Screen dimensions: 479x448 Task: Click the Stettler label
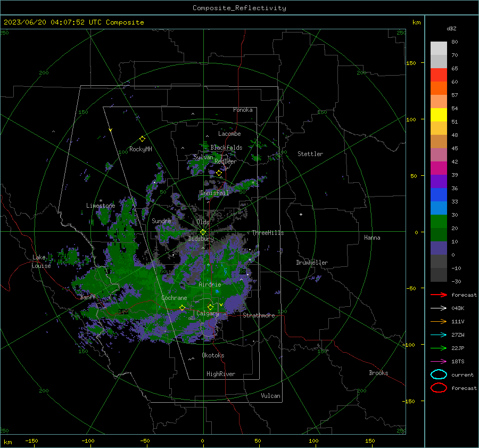coord(310,154)
